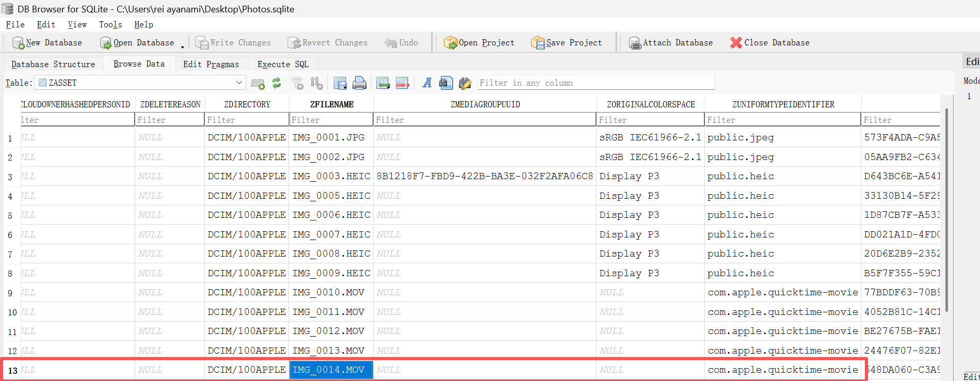This screenshot has width=980, height=381.
Task: Select Display P3 cell in row 8
Action: (651, 273)
